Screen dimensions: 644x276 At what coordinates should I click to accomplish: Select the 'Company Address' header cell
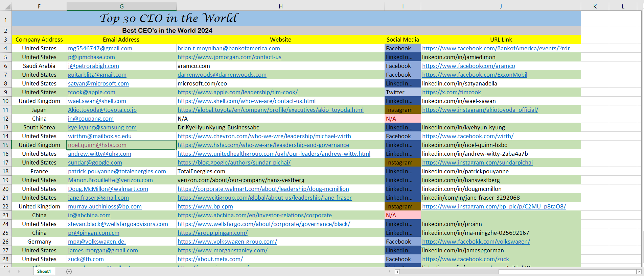[x=39, y=40]
